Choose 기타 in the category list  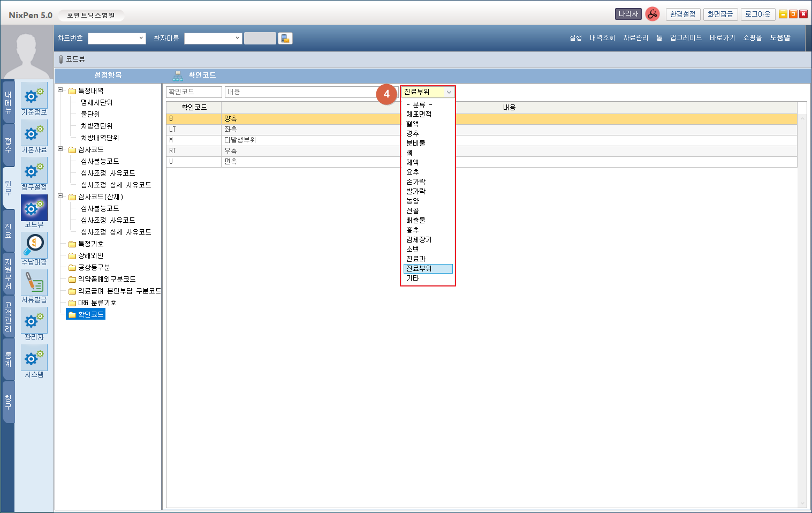[413, 278]
